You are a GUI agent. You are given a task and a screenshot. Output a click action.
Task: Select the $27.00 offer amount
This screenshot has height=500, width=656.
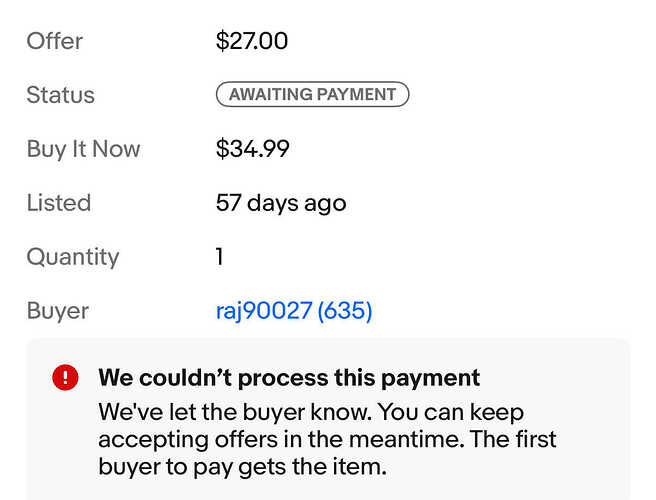252,41
